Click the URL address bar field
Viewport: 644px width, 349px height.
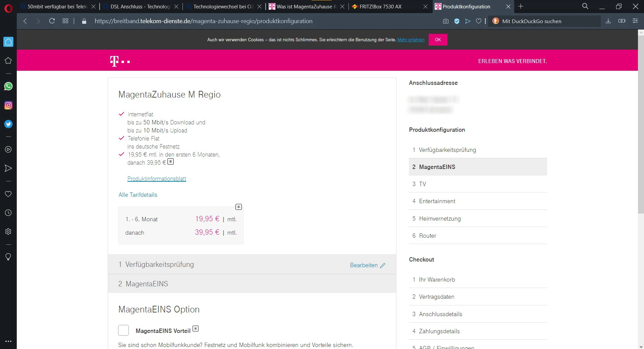[265, 21]
